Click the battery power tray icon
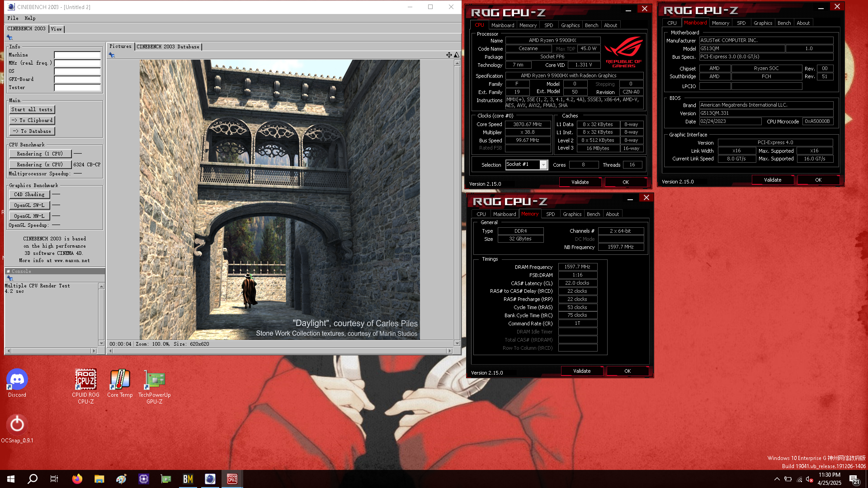The height and width of the screenshot is (488, 868). (x=788, y=479)
